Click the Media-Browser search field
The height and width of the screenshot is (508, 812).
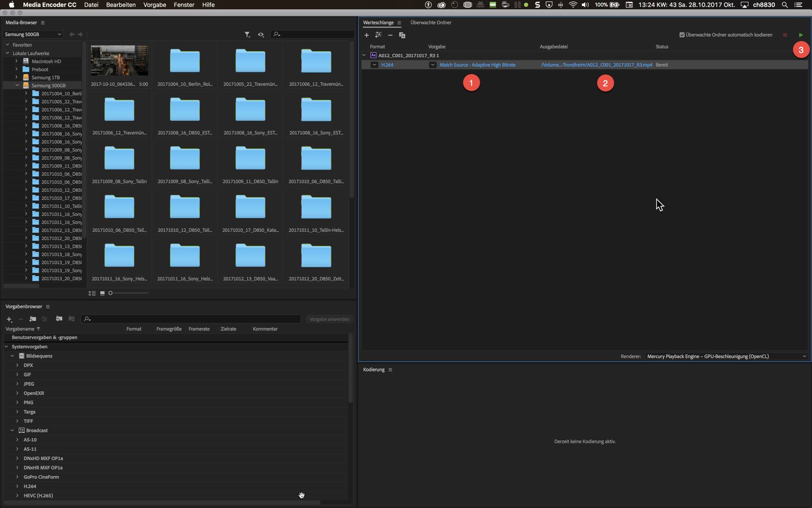click(312, 34)
